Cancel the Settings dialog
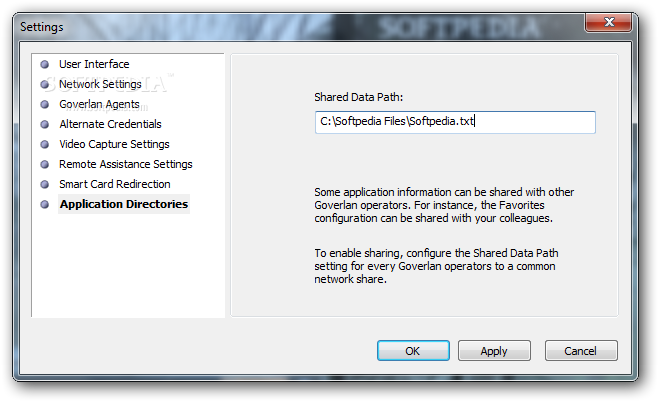 coord(581,350)
